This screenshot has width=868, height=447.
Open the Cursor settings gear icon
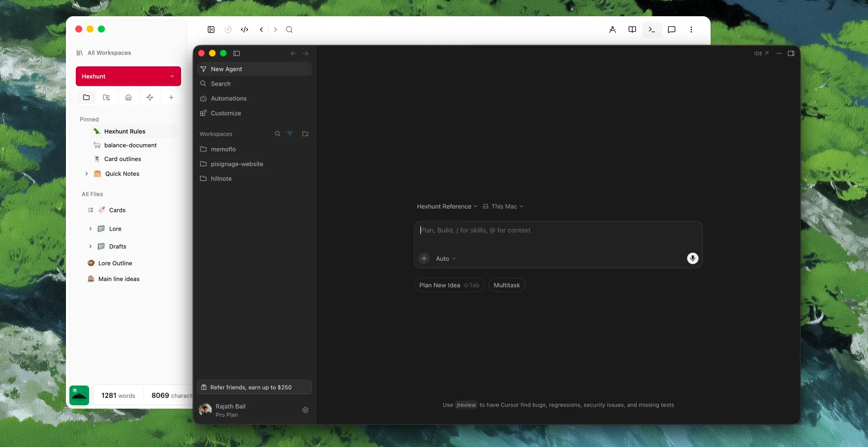point(306,410)
